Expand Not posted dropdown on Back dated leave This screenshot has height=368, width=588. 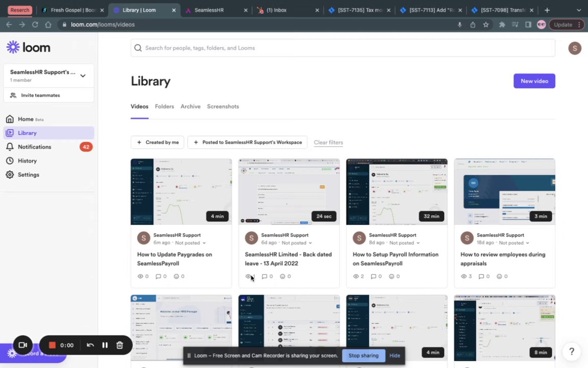tap(297, 243)
